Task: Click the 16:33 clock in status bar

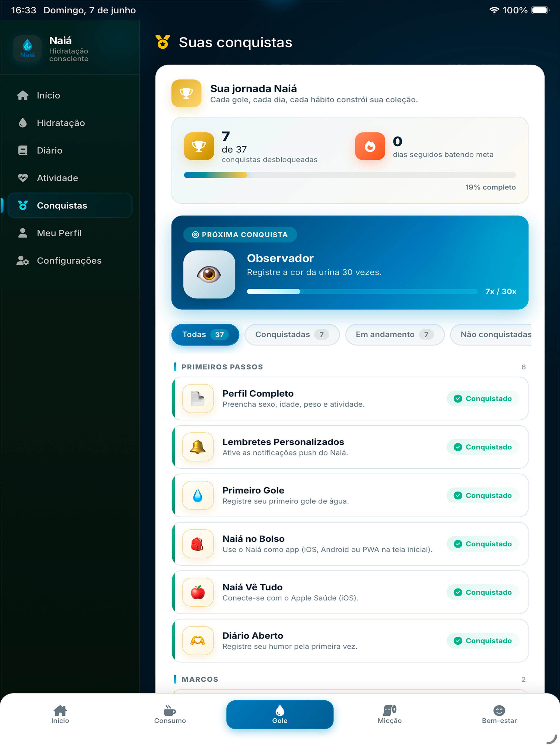Action: point(24,10)
